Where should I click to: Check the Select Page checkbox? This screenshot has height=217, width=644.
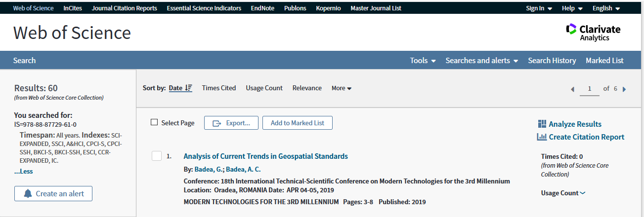(x=154, y=122)
